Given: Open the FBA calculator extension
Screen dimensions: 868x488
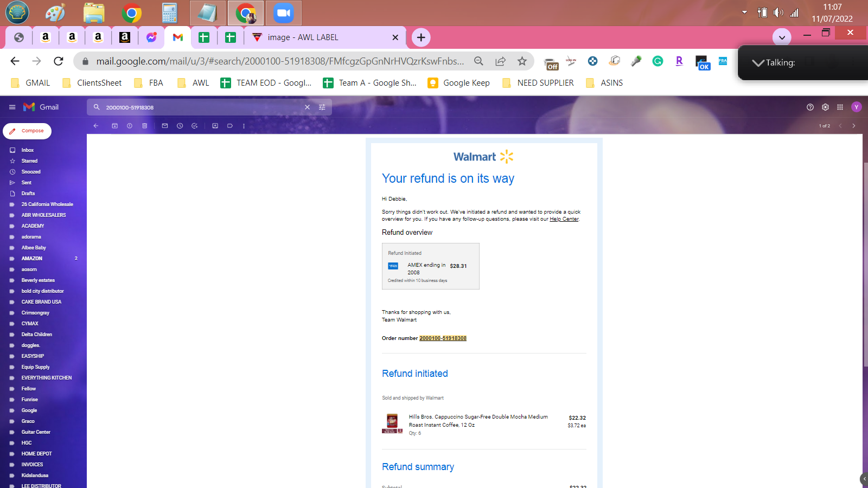Looking at the screenshot, I should tap(723, 61).
